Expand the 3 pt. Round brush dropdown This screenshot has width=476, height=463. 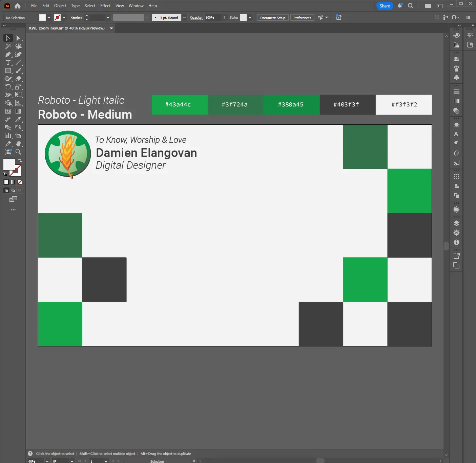pos(184,18)
